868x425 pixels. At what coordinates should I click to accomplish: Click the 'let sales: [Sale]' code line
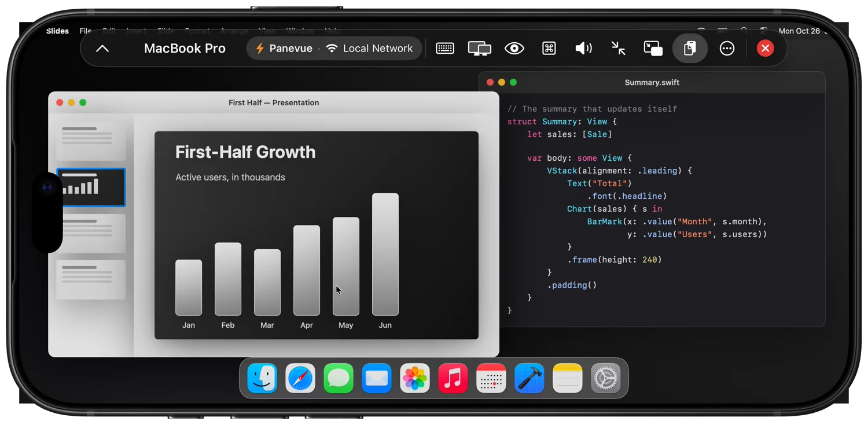click(569, 135)
